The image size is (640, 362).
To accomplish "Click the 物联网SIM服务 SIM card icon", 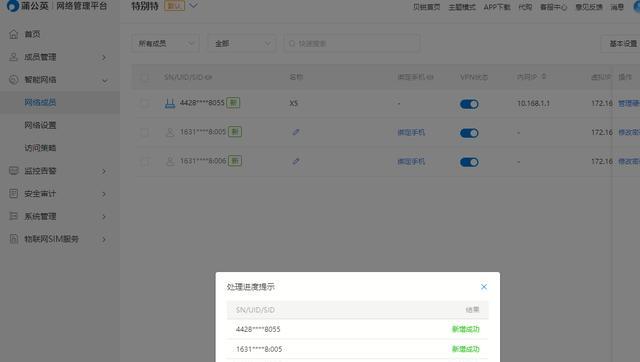I will [13, 239].
